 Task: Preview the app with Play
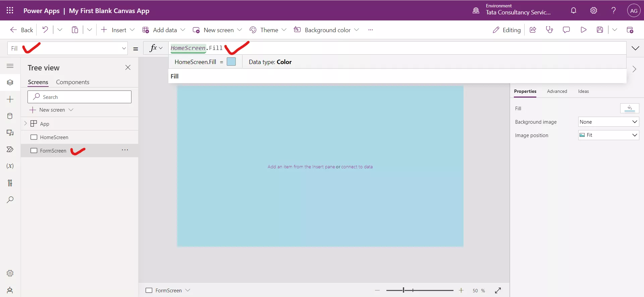coord(583,30)
